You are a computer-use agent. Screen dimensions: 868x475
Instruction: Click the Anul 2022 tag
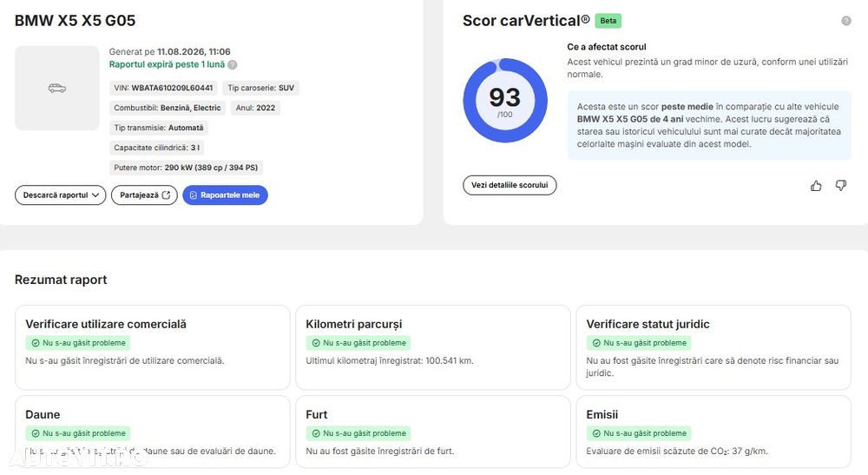[255, 108]
